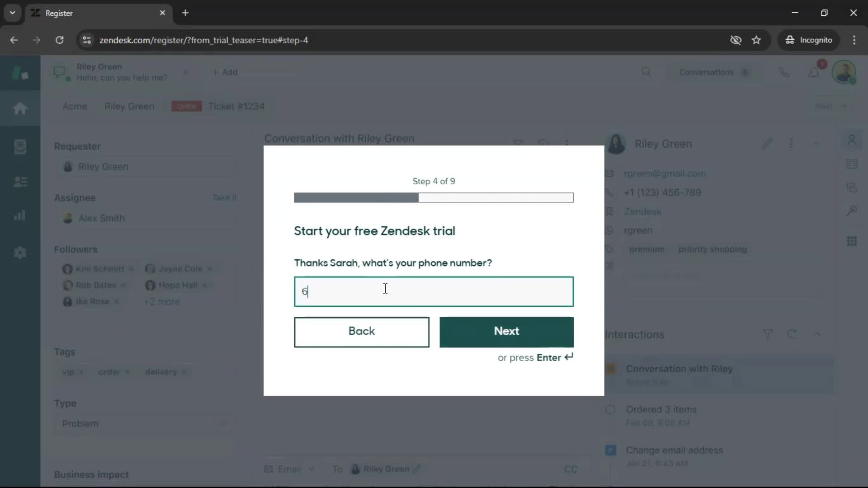This screenshot has width=868, height=488.
Task: Click the Back button in trial dialog
Action: (x=361, y=332)
